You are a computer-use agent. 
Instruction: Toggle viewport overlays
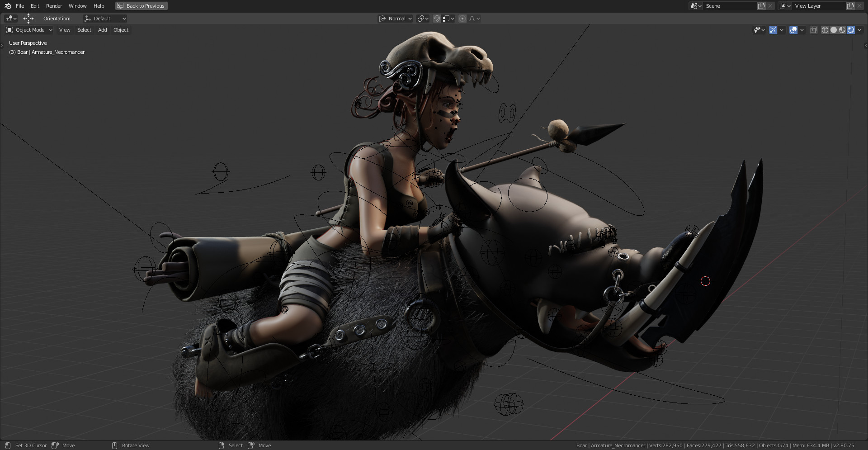point(793,30)
